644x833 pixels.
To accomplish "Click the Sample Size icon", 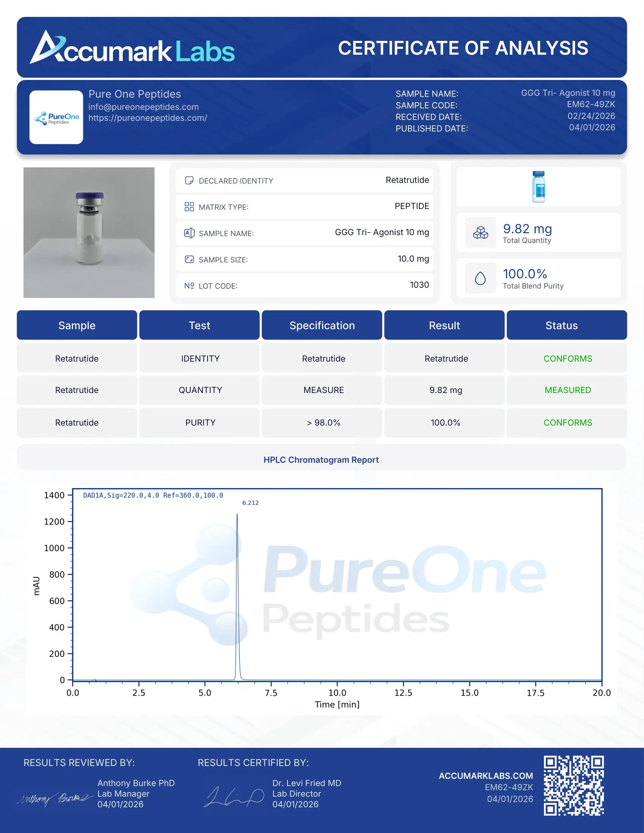I will pos(189,259).
